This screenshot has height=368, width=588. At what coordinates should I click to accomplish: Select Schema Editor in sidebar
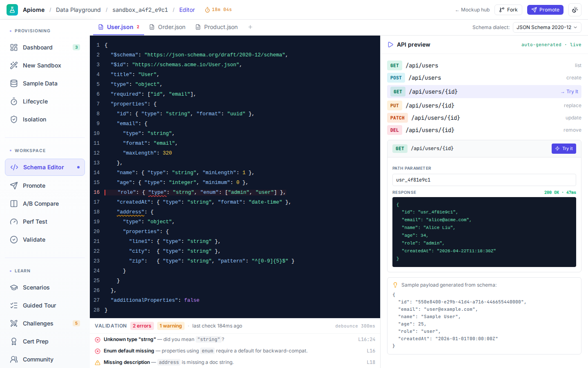tap(45, 167)
